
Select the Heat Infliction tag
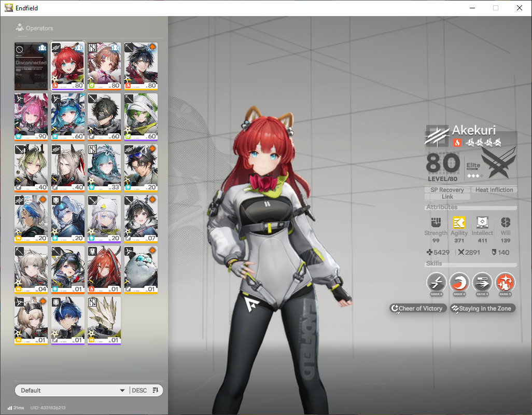(494, 190)
